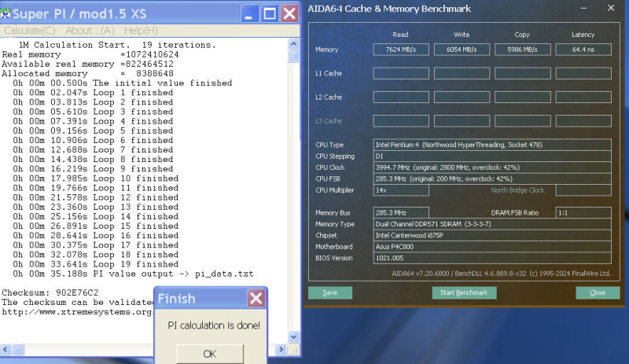Minimize the AIDA64 benchmark window
This screenshot has width=629, height=364.
click(583, 9)
